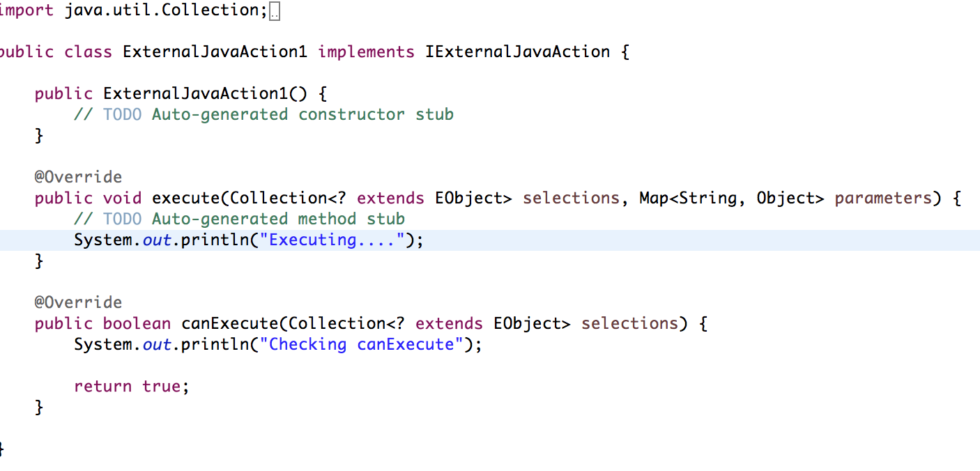Expand the folded imports marker after Collection;
This screenshot has width=980, height=471.
point(274,12)
